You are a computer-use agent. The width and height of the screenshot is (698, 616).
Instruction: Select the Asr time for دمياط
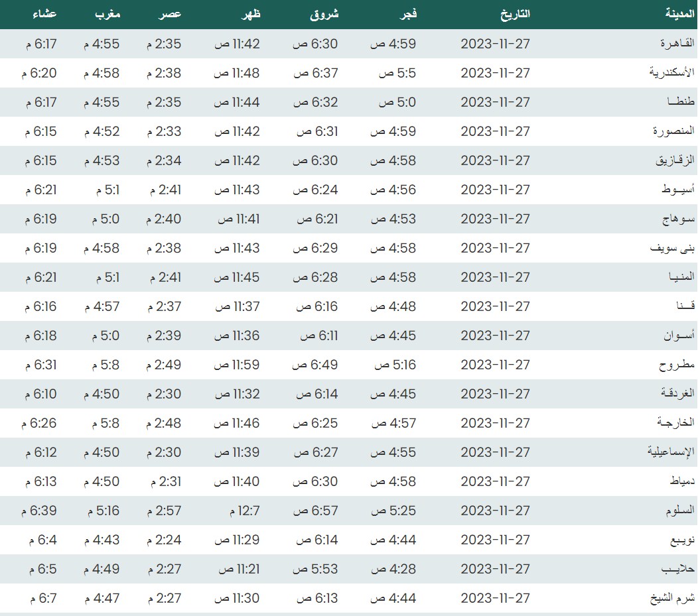[164, 481]
